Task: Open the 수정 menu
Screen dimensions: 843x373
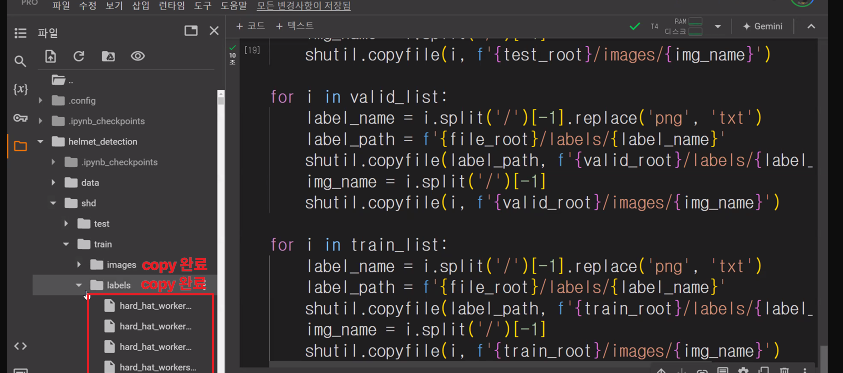Action: [88, 6]
